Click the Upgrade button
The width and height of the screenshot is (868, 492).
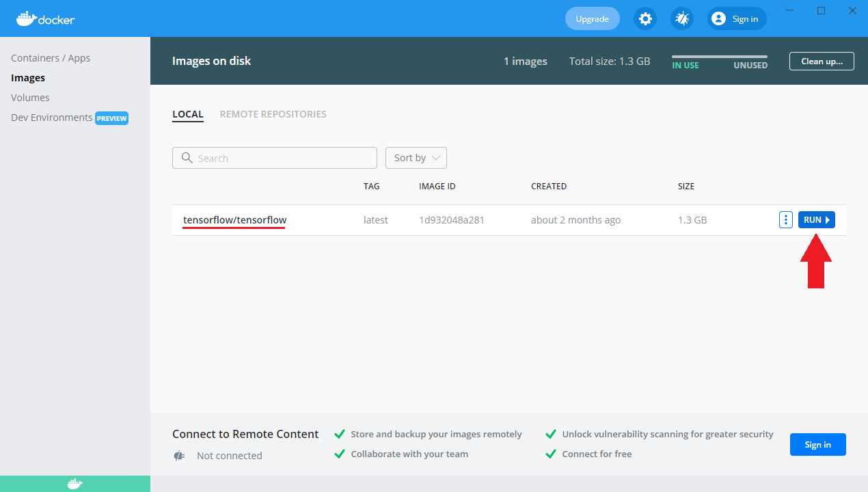[593, 18]
